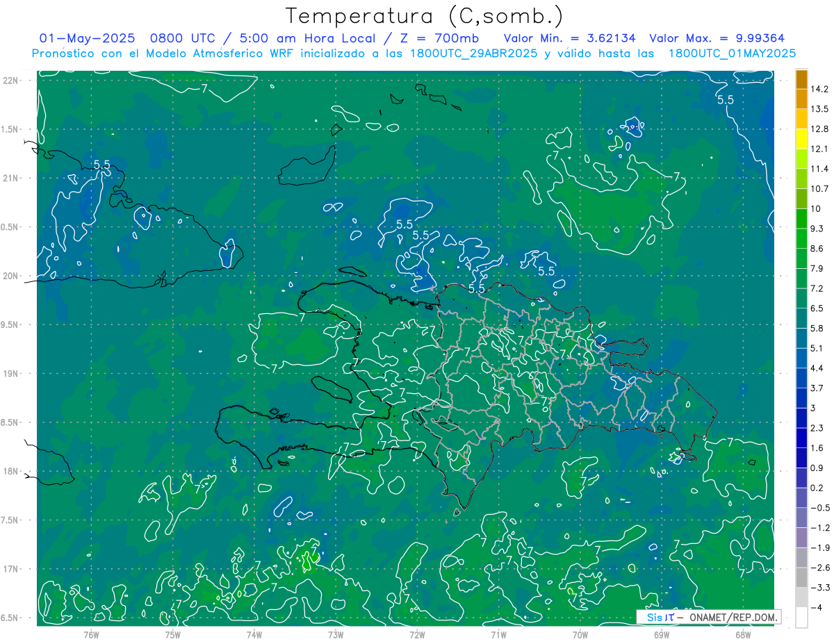Click the "-0.5" colorbar value
Image resolution: width=834 pixels, height=644 pixels.
tap(819, 508)
